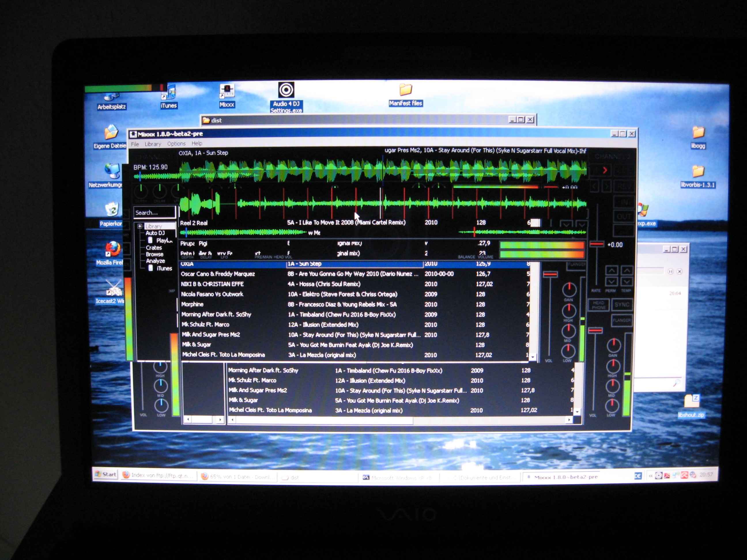
Task: Click Channel 2 GAIN knob
Action: [614, 345]
